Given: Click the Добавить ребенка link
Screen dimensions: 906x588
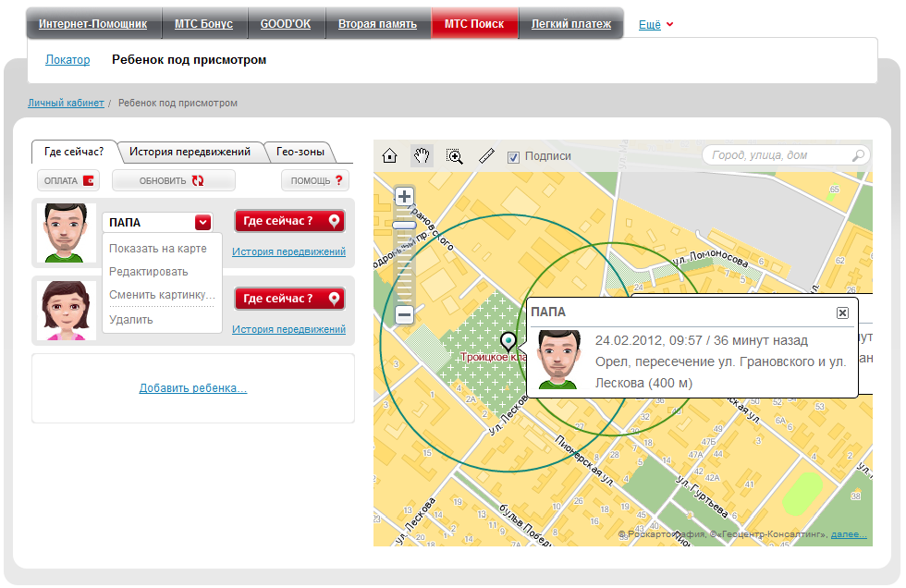Looking at the screenshot, I should coord(193,388).
